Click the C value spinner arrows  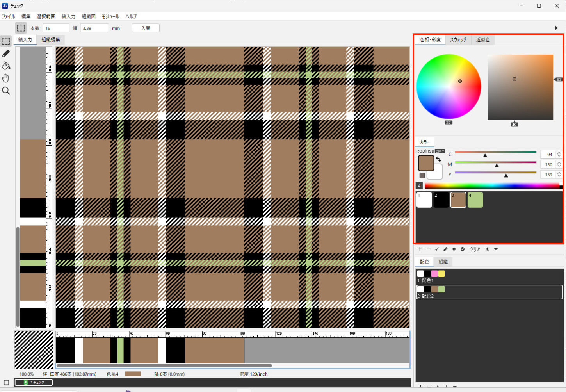click(559, 154)
